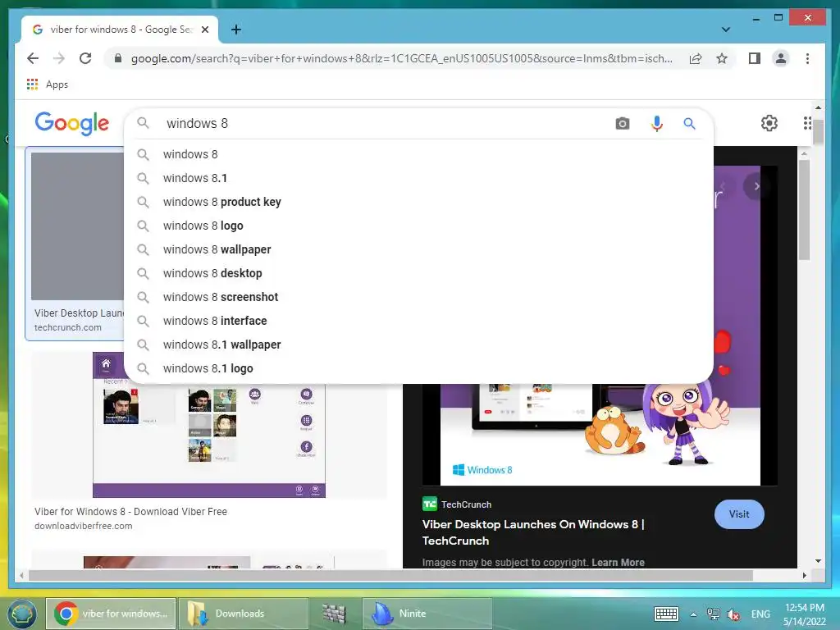
Task: Choose 'windows 8 wallpaper' suggestion
Action: [418, 249]
